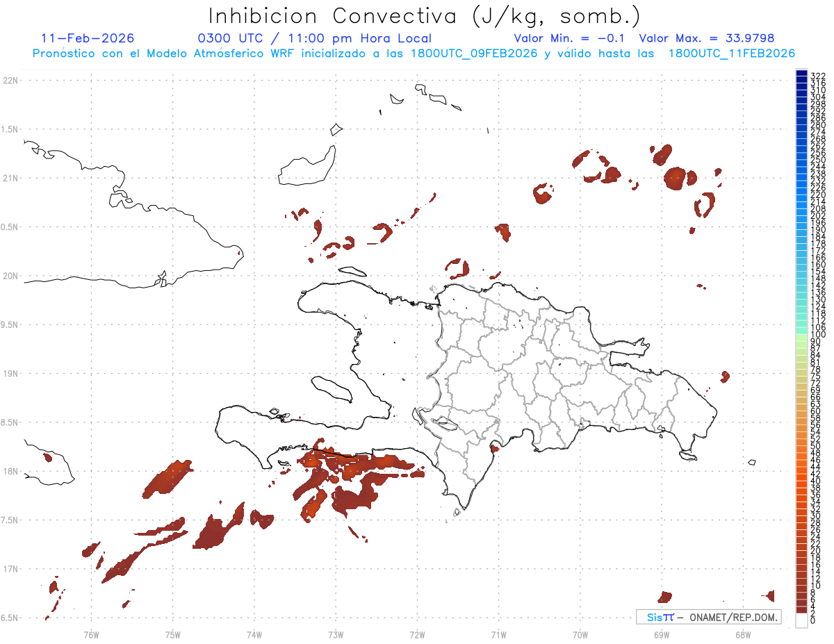Click the 76W longitude axis label

[x=91, y=634]
